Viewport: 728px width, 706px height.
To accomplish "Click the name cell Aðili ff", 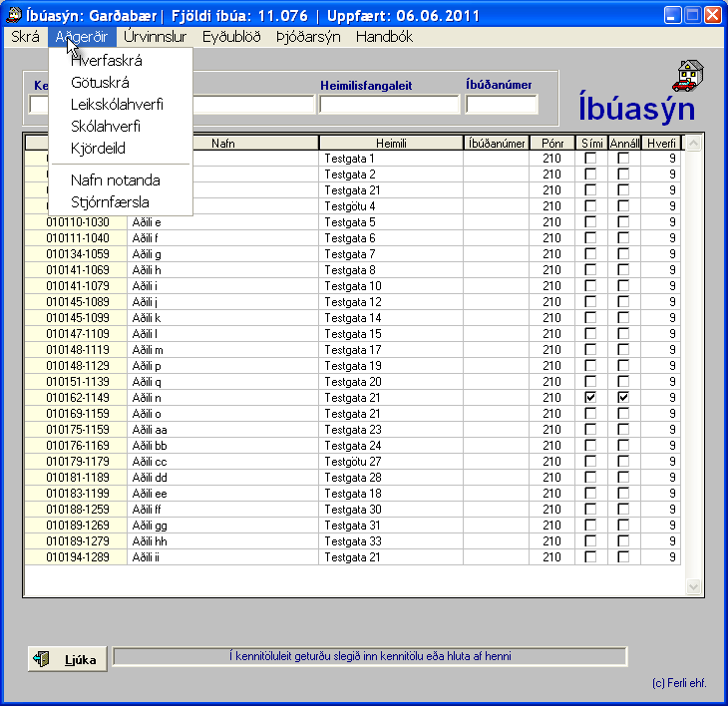I will [x=222, y=510].
